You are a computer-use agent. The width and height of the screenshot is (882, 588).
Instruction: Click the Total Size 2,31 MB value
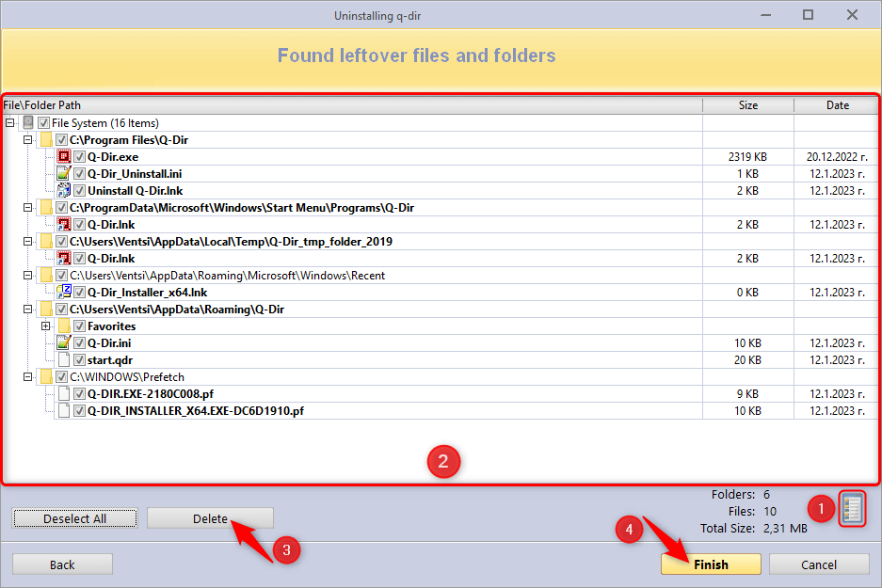[785, 529]
